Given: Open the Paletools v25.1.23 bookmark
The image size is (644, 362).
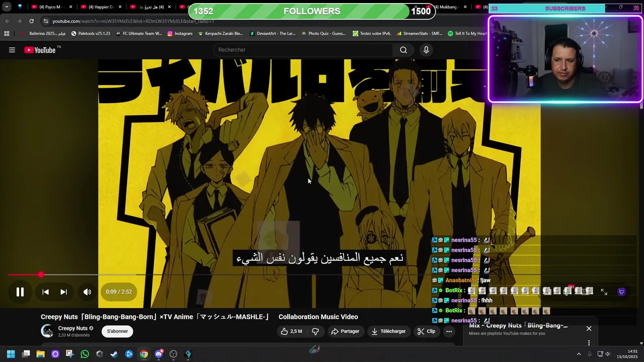Looking at the screenshot, I should click(91, 34).
